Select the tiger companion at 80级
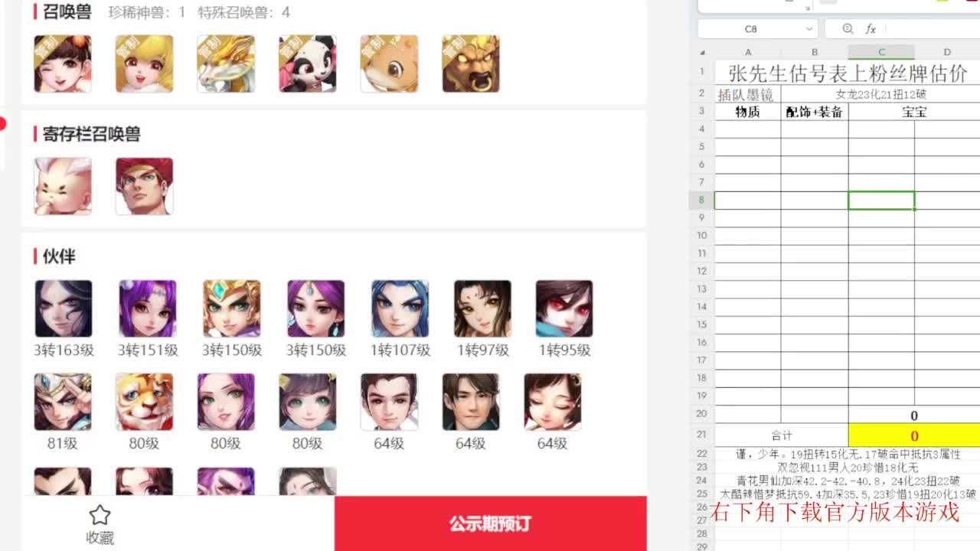Viewport: 980px width, 551px height. [x=144, y=402]
